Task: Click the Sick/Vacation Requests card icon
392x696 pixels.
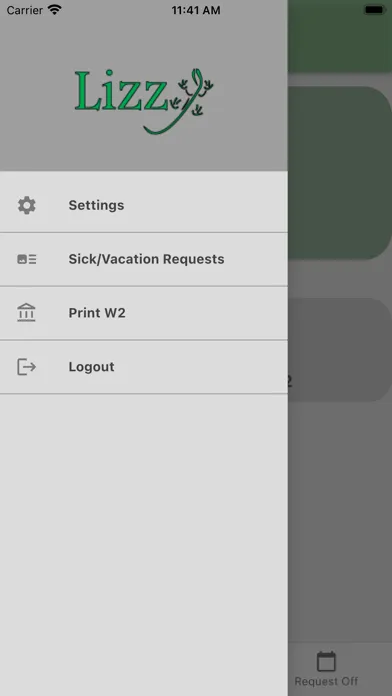Action: (x=27, y=259)
